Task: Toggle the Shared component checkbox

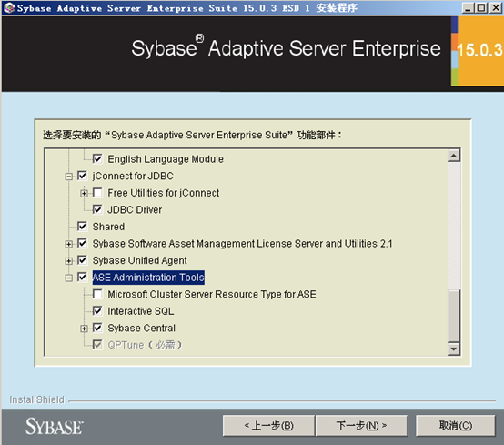Action: (x=82, y=227)
